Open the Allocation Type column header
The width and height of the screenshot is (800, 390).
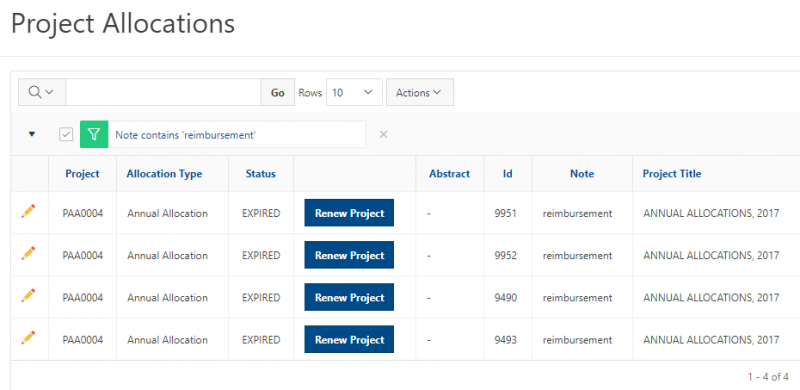pos(164,174)
